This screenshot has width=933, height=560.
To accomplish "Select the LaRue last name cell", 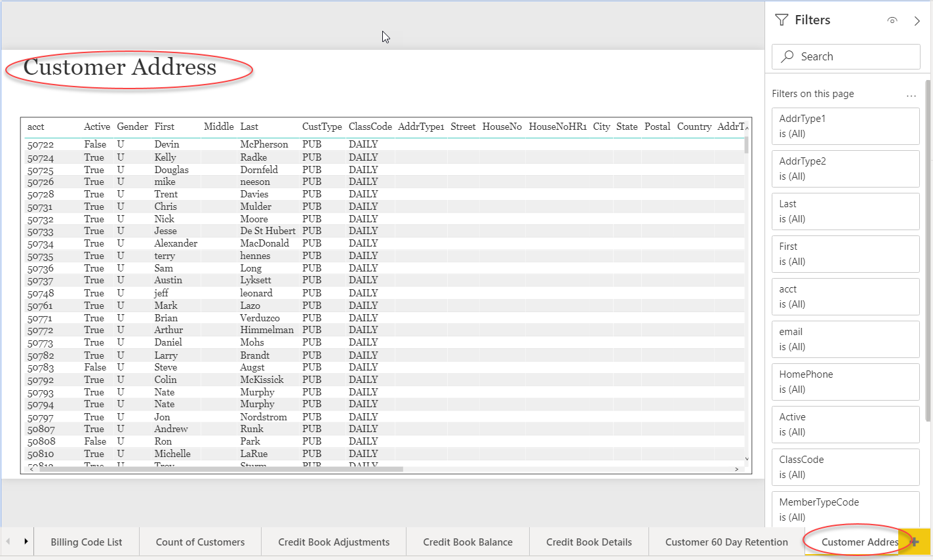I will [254, 454].
